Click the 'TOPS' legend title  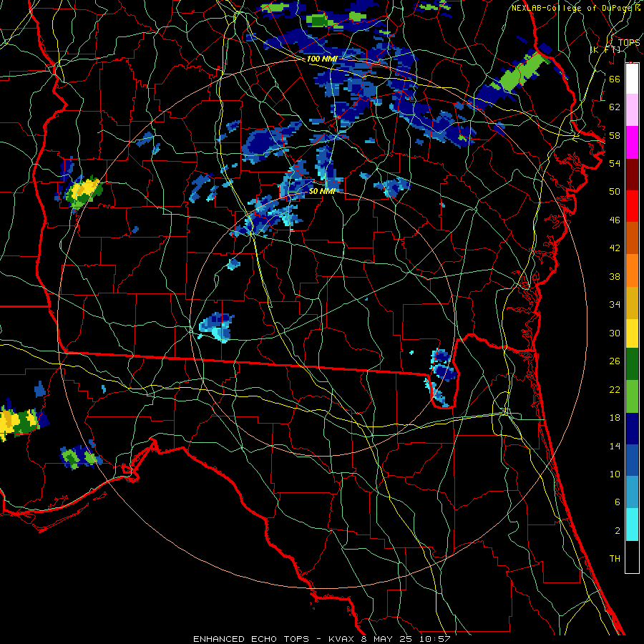(x=629, y=42)
